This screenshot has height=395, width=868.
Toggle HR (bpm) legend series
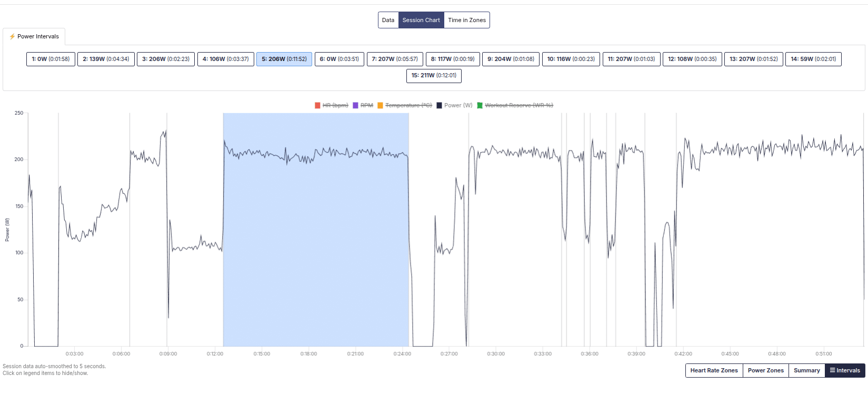coord(332,106)
